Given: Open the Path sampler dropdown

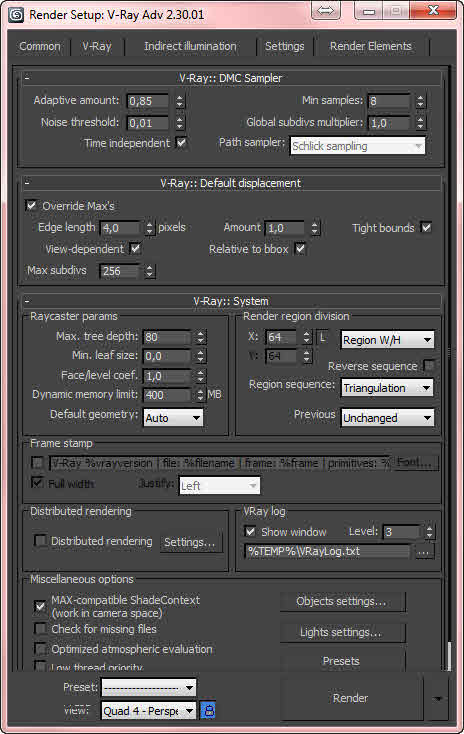Looking at the screenshot, I should pyautogui.click(x=358, y=146).
